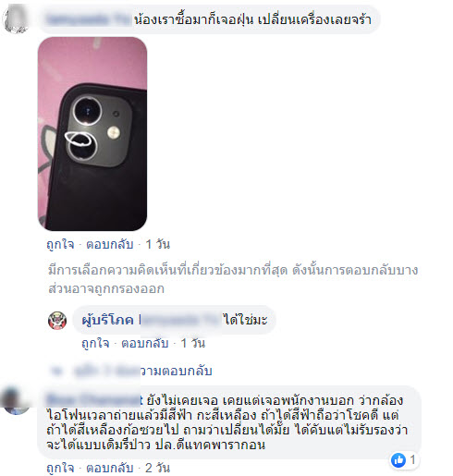Open the blurred avatar of the first commenter

16,18
